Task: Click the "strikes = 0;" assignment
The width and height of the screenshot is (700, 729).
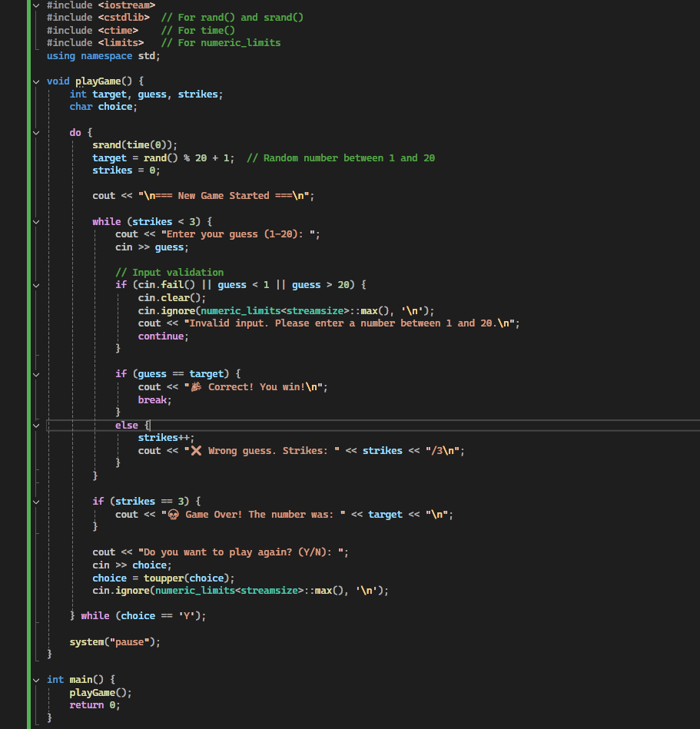Action: [126, 171]
